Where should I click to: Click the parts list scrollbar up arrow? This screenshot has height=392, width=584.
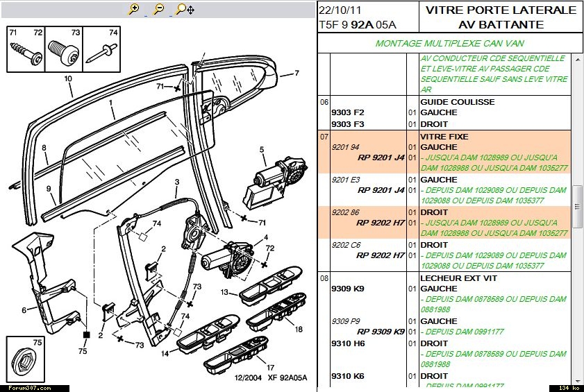point(577,60)
